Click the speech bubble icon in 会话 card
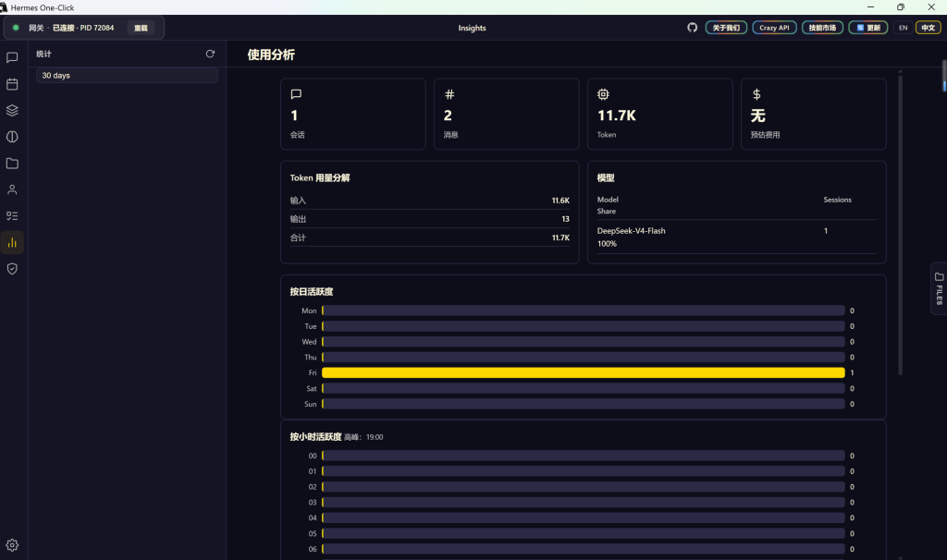Image resolution: width=947 pixels, height=560 pixels. point(296,94)
